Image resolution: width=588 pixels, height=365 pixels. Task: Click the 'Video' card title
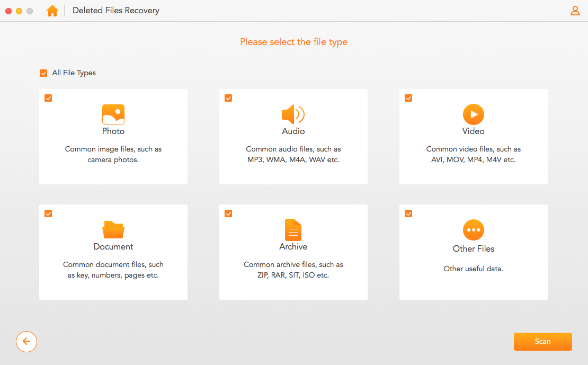point(473,131)
